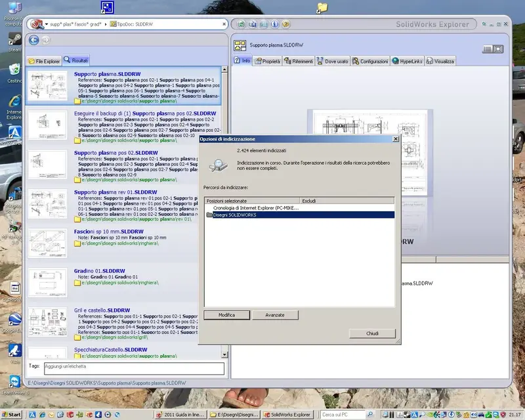The width and height of the screenshot is (525, 420).
Task: Click the green refresh toolbar icon
Action: [241, 24]
